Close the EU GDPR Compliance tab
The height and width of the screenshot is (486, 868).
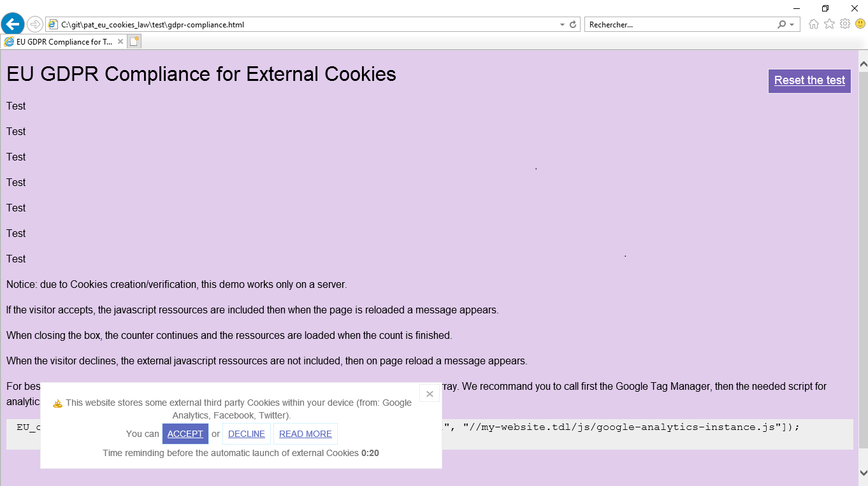point(120,41)
